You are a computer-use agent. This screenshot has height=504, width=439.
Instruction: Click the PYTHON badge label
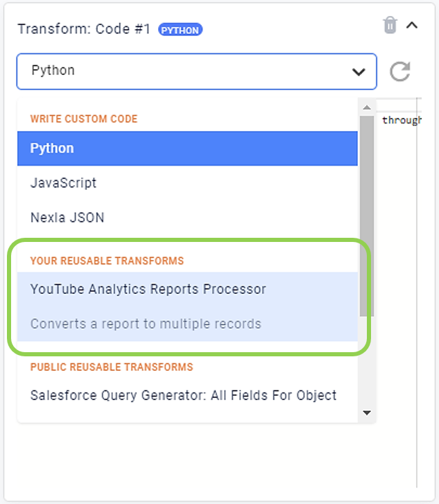point(180,31)
